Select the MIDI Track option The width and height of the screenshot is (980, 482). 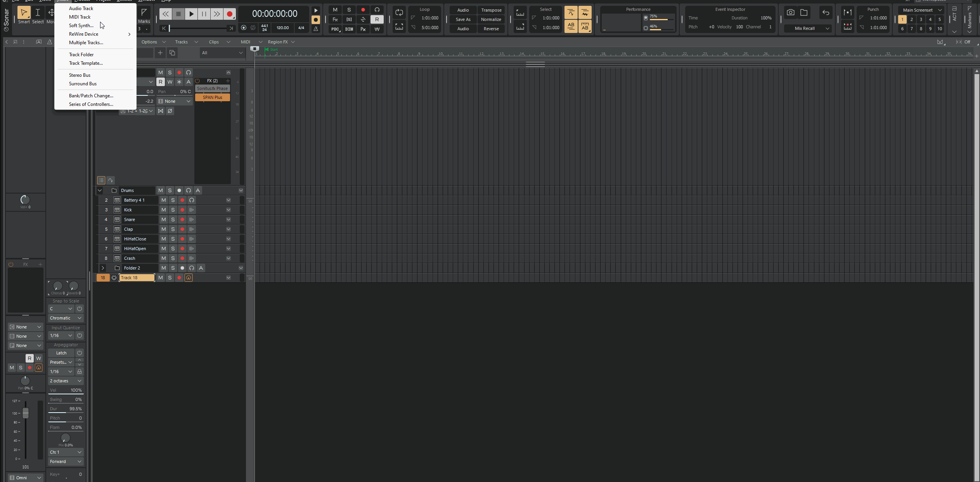coord(80,17)
